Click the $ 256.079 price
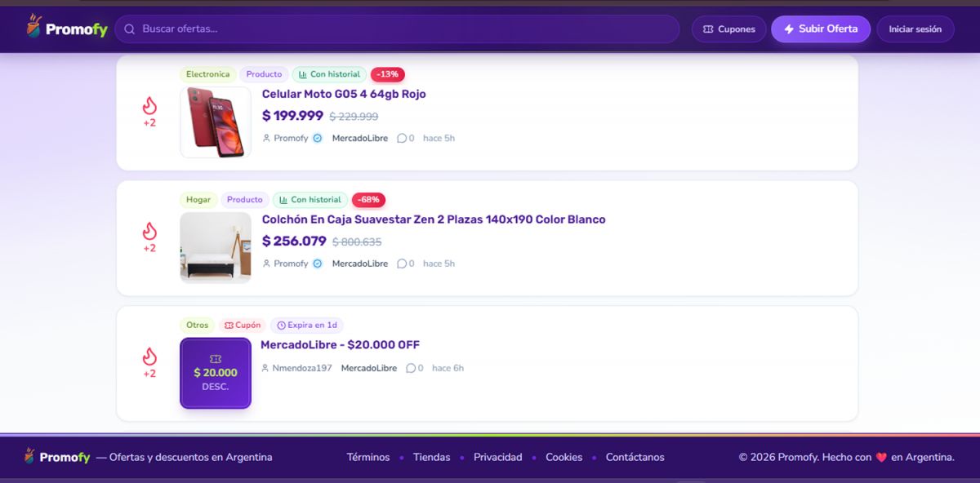This screenshot has height=483, width=980. (x=294, y=241)
